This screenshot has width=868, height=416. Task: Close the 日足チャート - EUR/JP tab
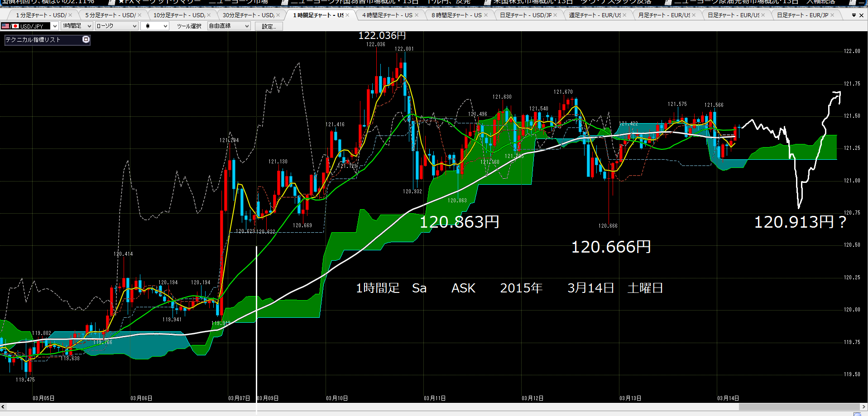point(832,15)
